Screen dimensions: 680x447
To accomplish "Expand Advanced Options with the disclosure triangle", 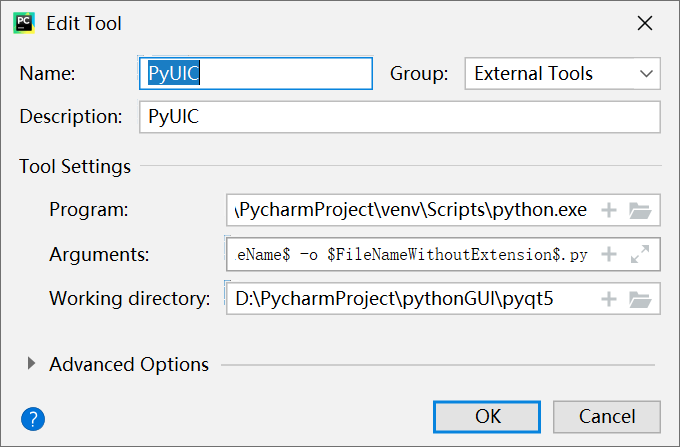I will (x=31, y=363).
